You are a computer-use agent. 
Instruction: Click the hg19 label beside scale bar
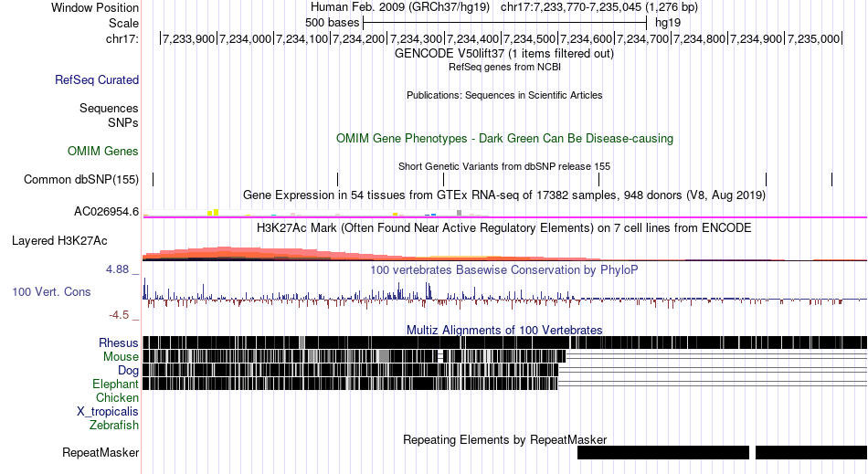[668, 23]
